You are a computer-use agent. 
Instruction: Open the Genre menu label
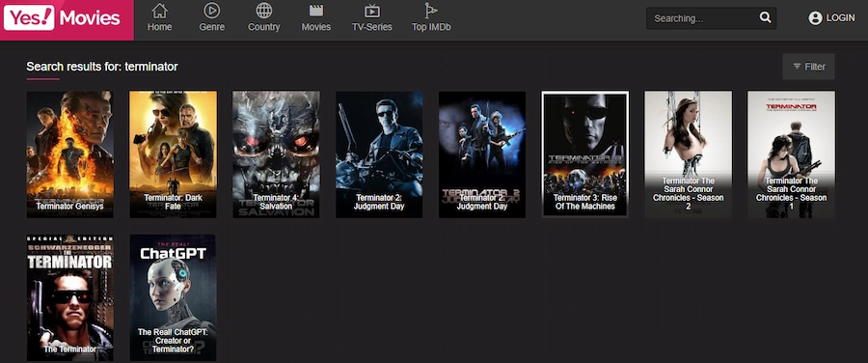[211, 27]
